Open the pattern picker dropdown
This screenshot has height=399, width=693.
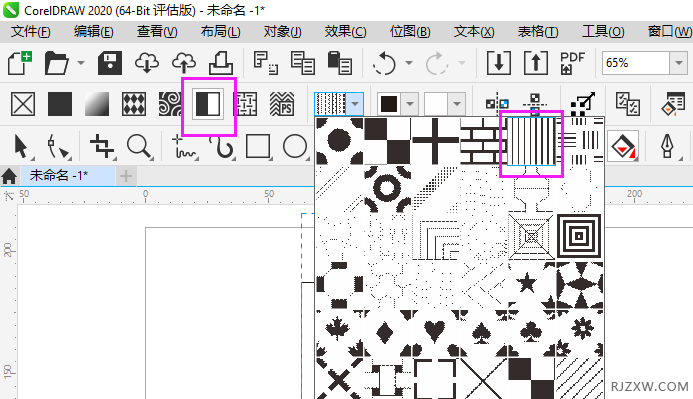pyautogui.click(x=355, y=105)
